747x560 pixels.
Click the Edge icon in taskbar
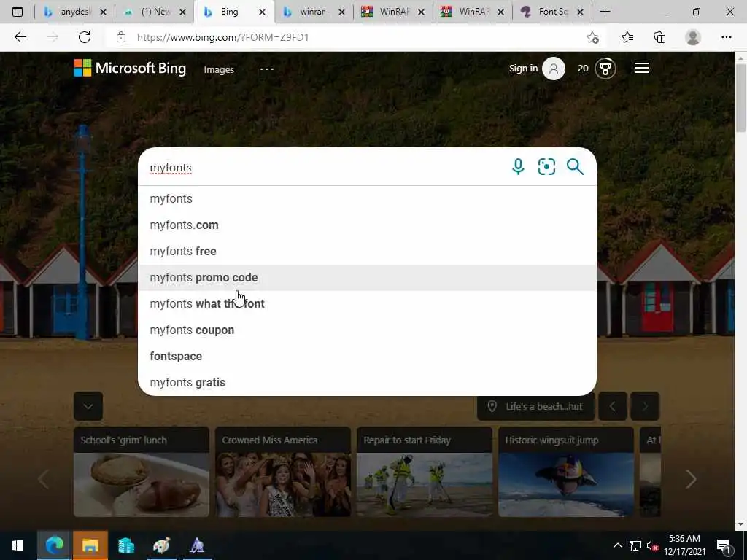[54, 545]
